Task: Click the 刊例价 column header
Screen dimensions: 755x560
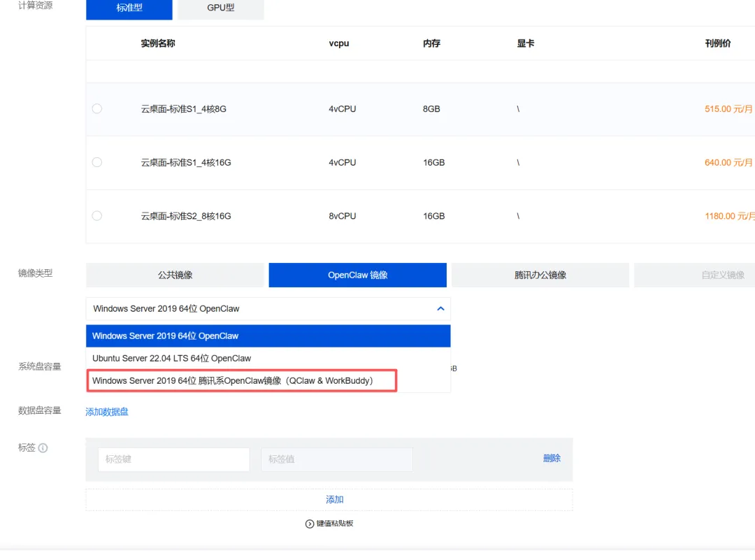Action: tap(718, 43)
